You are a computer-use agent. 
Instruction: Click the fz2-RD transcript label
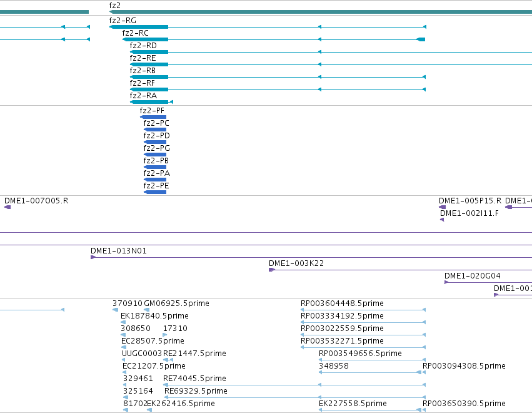pyautogui.click(x=143, y=46)
